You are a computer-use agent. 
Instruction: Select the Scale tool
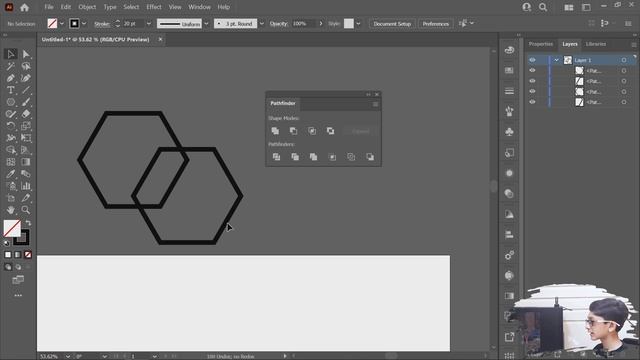[26, 126]
